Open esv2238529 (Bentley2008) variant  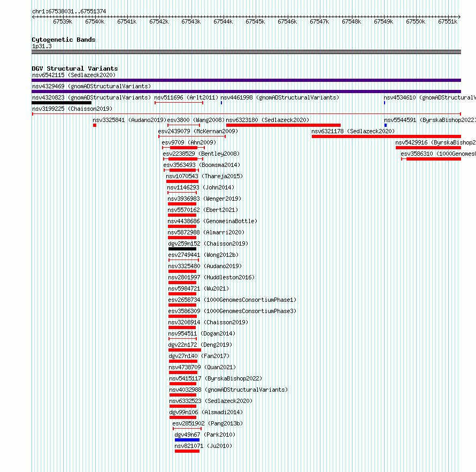point(201,154)
